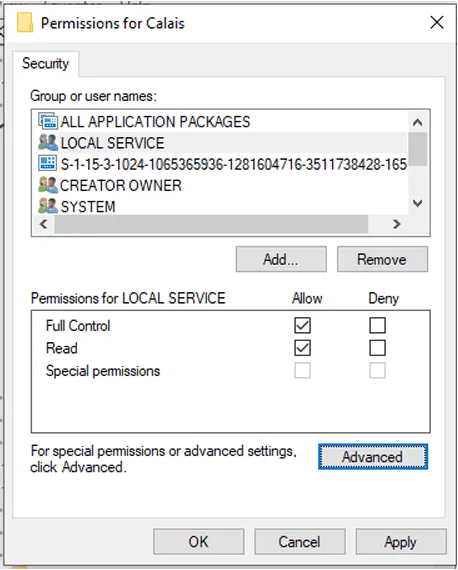The width and height of the screenshot is (458, 570).
Task: Open the Security tab
Action: click(45, 64)
